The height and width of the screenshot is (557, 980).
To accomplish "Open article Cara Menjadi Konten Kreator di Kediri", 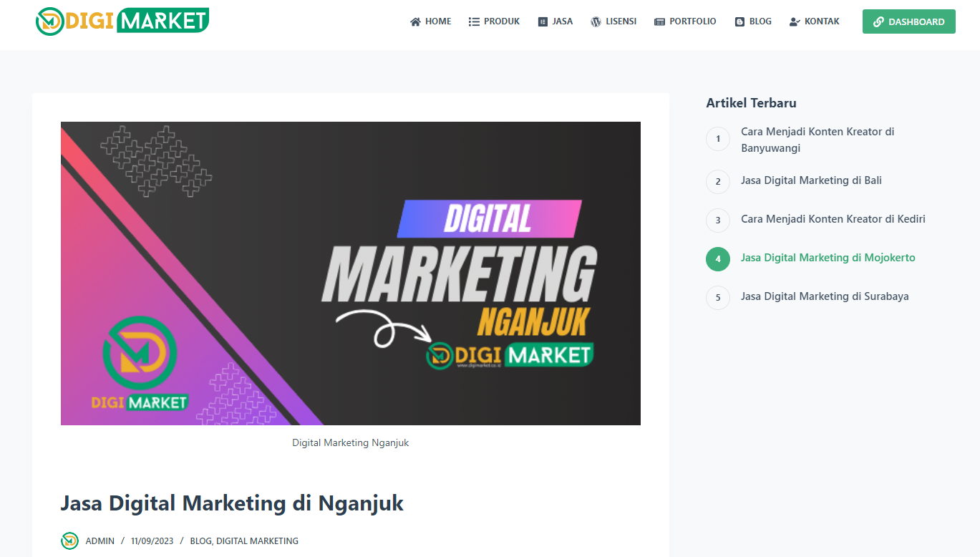I will point(833,219).
